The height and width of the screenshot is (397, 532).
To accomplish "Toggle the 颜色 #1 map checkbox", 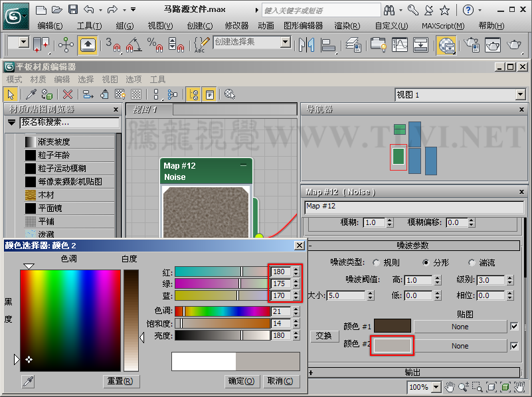I will pyautogui.click(x=514, y=327).
